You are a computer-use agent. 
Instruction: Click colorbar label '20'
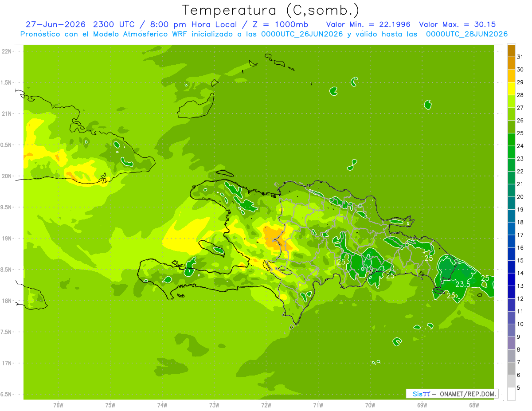pyautogui.click(x=520, y=197)
